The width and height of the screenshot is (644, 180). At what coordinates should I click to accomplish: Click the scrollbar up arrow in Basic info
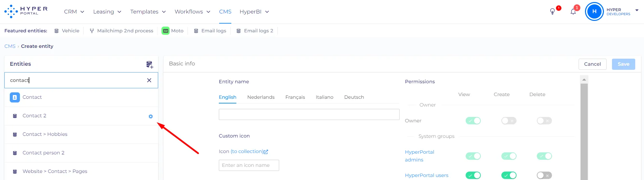coord(584,80)
